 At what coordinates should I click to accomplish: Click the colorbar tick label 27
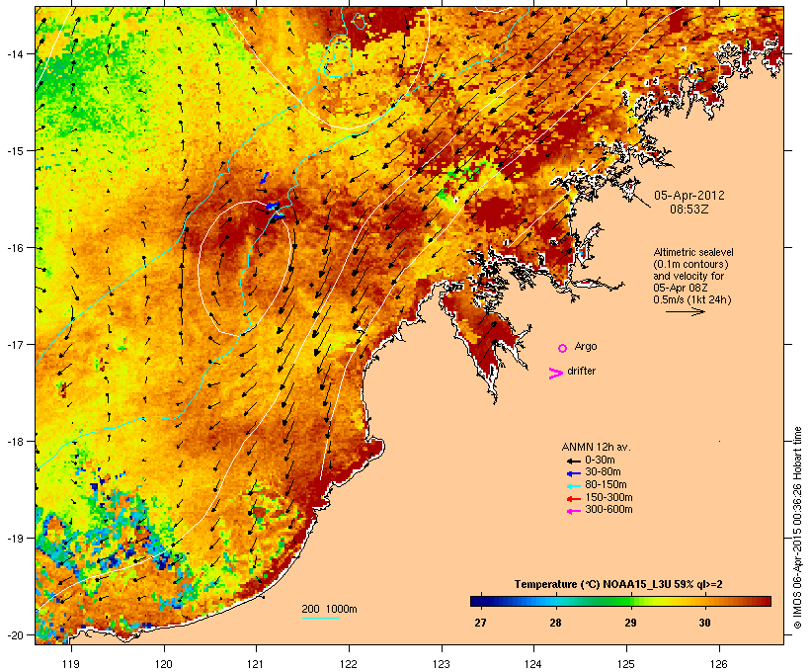pyautogui.click(x=480, y=623)
